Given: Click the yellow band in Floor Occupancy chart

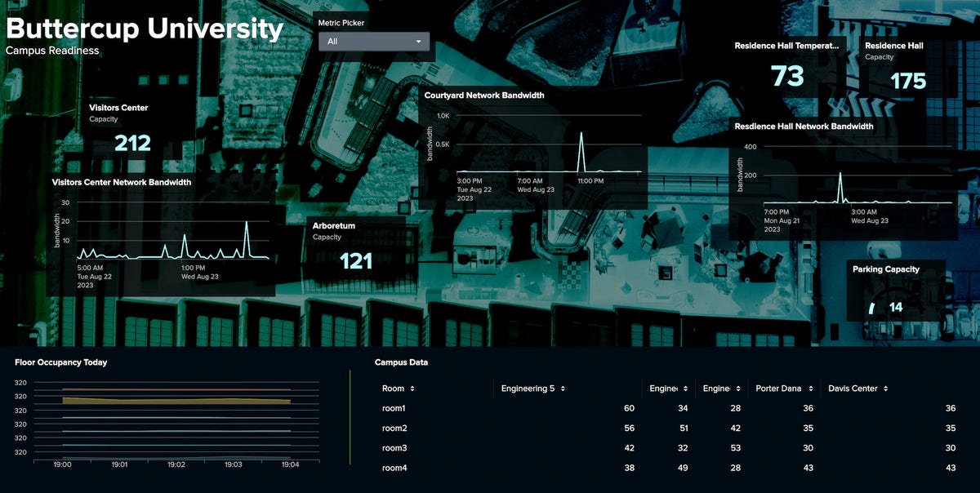Looking at the screenshot, I should click(176, 401).
